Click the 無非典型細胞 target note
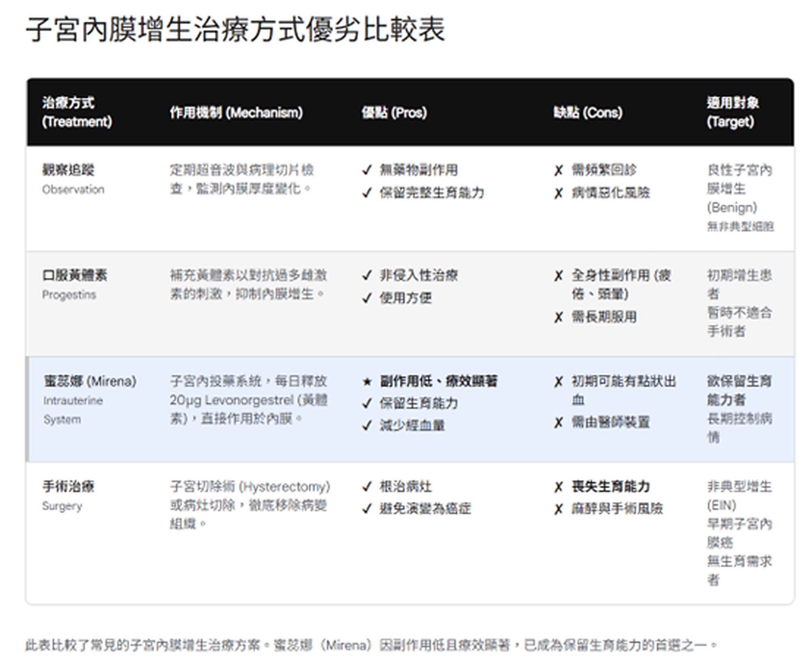The width and height of the screenshot is (812, 665). click(x=741, y=226)
